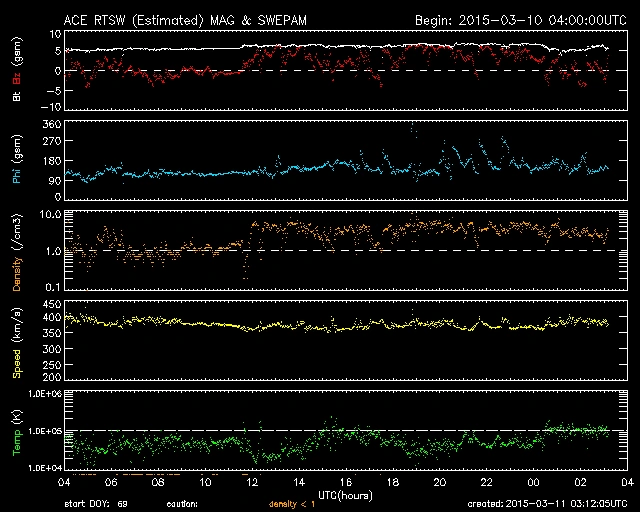Click the 12 hour x-axis tick label
The height and width of the screenshot is (512, 640).
point(251,481)
